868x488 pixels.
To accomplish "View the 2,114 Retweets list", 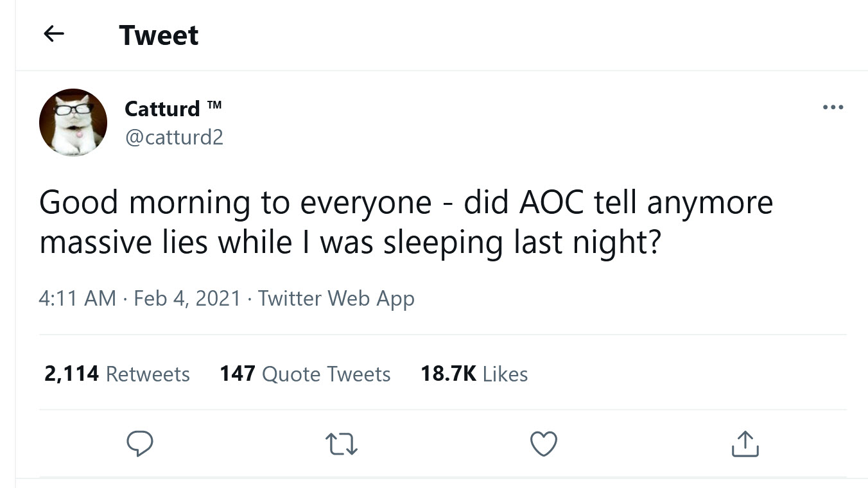I will [x=117, y=374].
